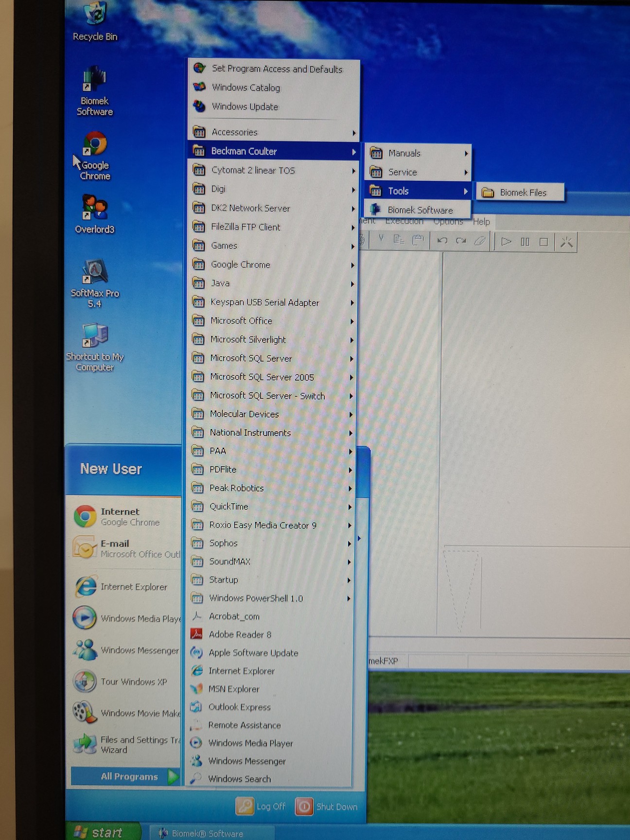
Task: Expand the Sophos program folder
Action: [270, 543]
